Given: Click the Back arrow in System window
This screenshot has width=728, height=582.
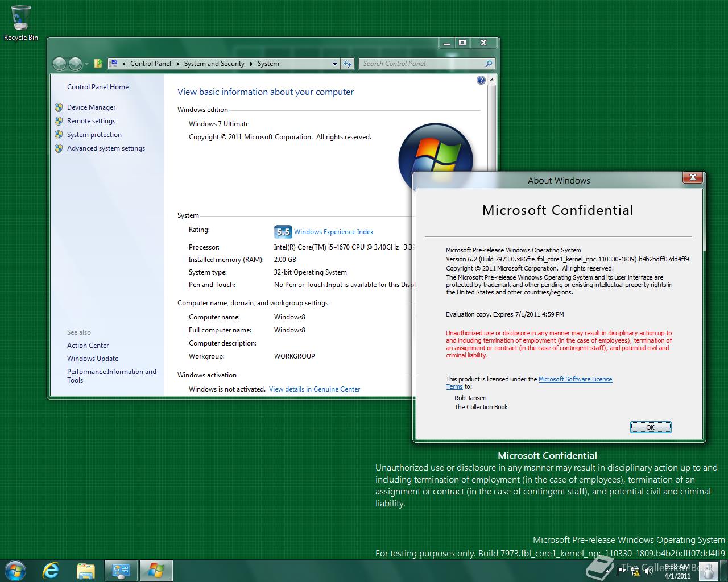Looking at the screenshot, I should click(x=59, y=64).
